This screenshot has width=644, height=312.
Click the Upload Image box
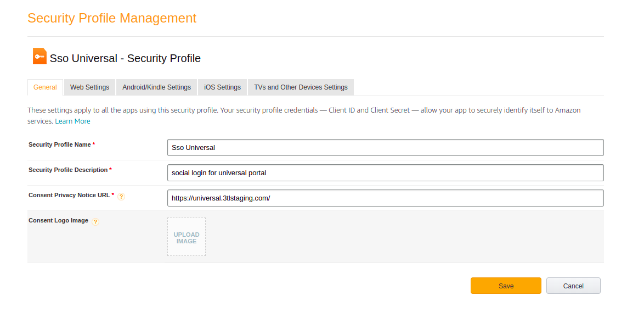pos(187,237)
